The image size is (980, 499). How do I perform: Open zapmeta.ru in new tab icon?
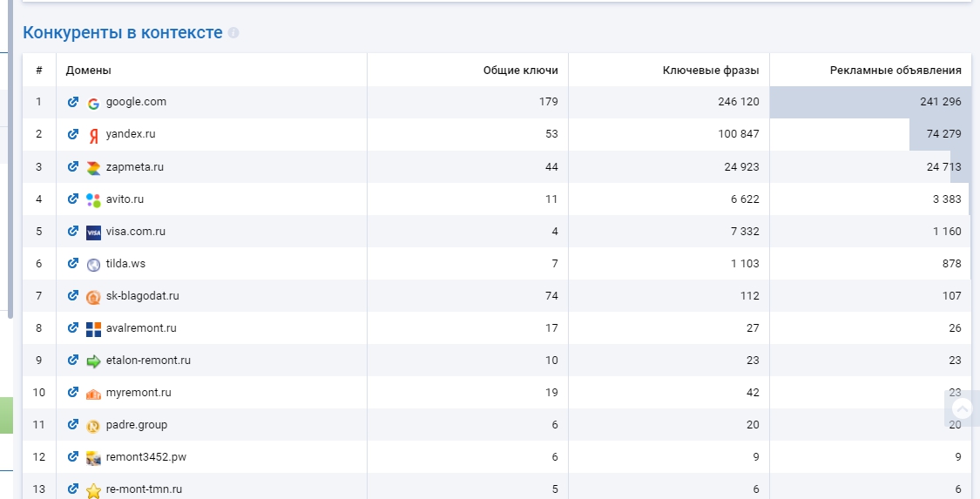73,166
